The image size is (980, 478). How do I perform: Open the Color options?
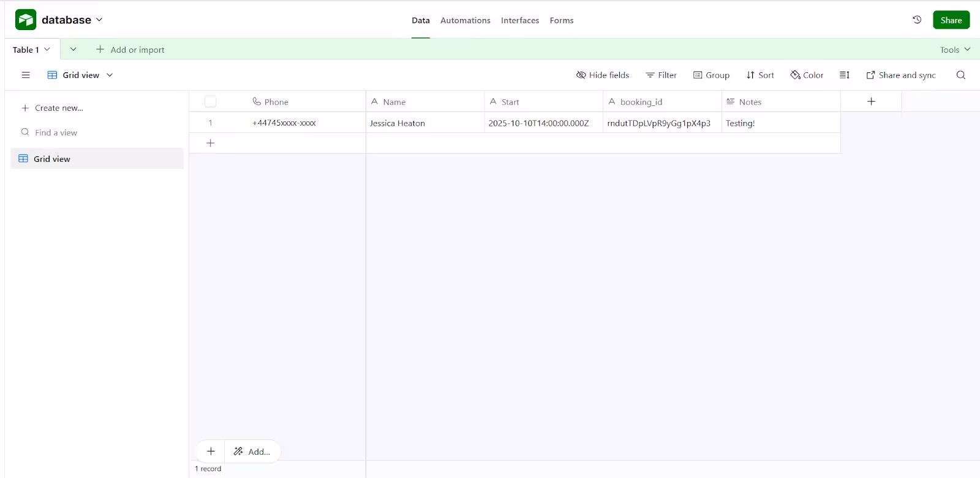click(x=807, y=75)
